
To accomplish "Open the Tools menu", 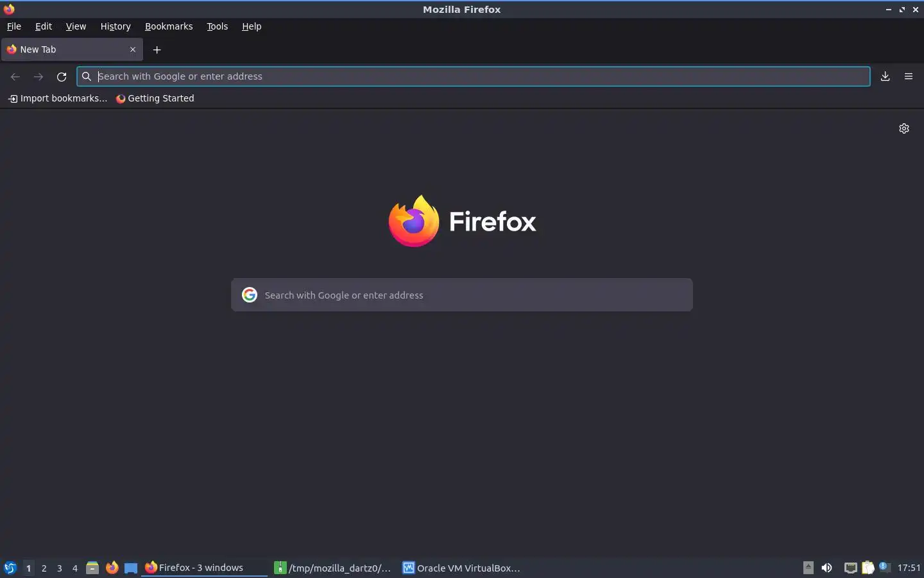I will coord(217,26).
